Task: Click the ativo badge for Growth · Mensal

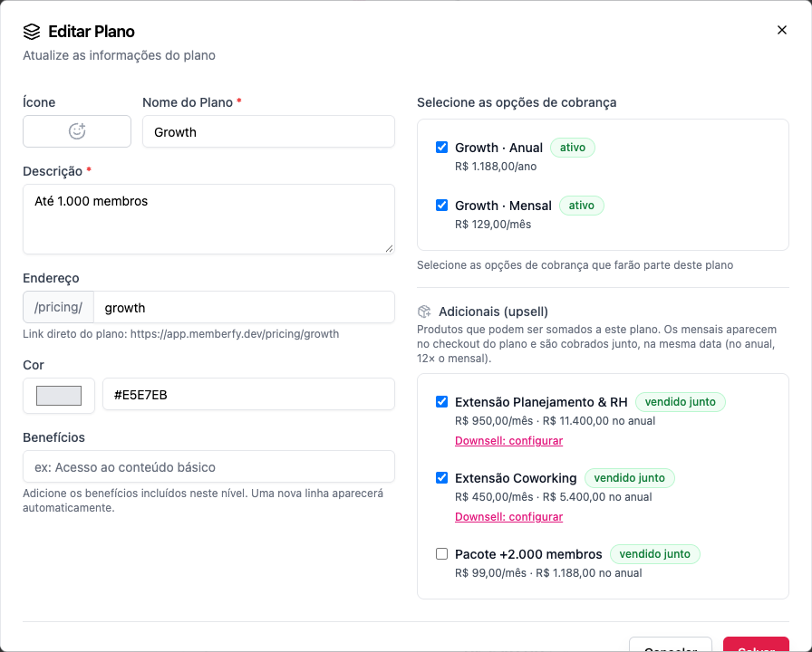Action: pyautogui.click(x=581, y=206)
